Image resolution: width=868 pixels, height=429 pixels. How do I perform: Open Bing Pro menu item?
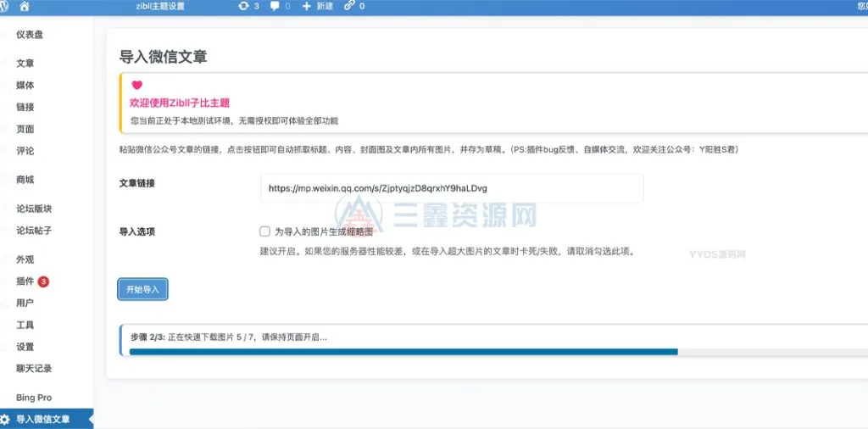coord(34,398)
